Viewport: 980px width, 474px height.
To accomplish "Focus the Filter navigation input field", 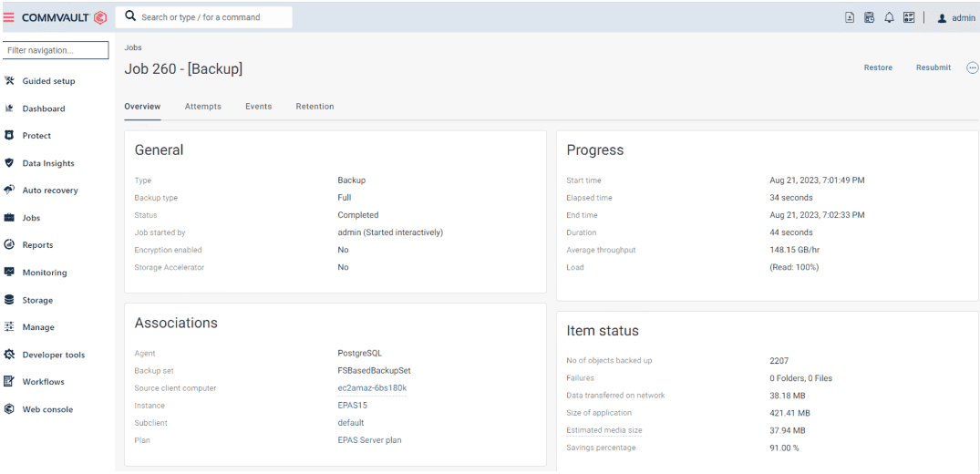I will (x=56, y=51).
